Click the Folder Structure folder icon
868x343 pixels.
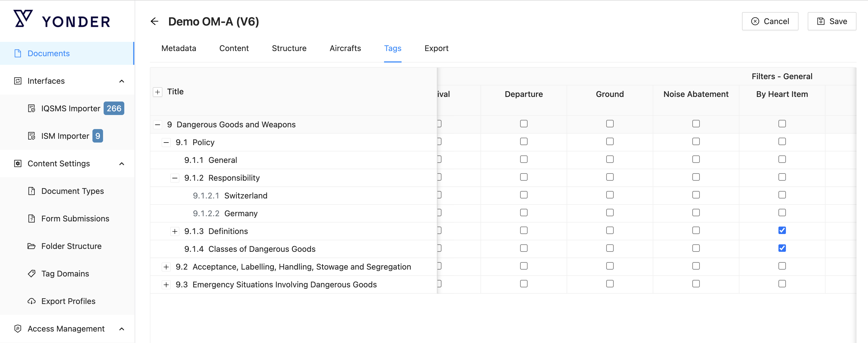(x=31, y=246)
